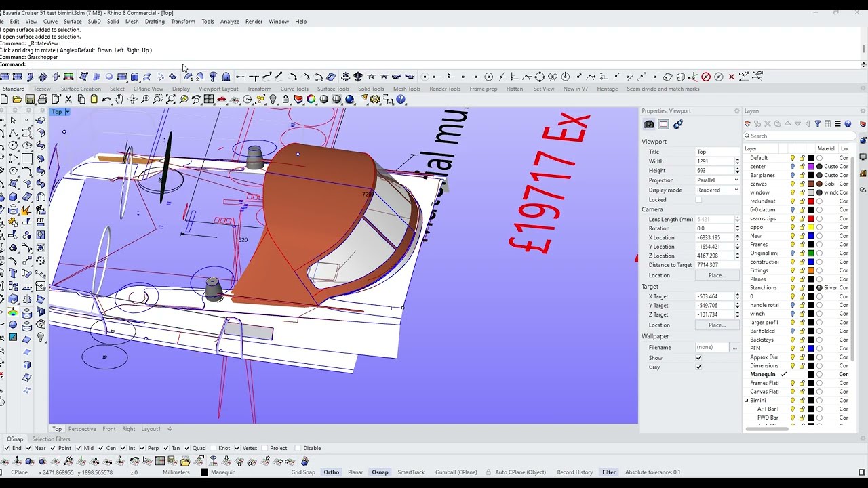Screen dimensions: 868x488
Task: Open the Analyze menu
Action: click(230, 22)
